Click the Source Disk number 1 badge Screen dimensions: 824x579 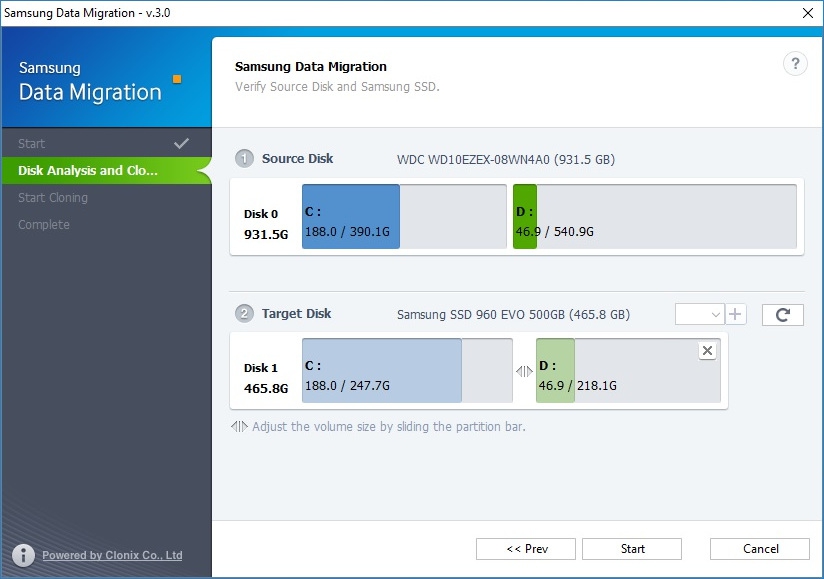[x=244, y=158]
